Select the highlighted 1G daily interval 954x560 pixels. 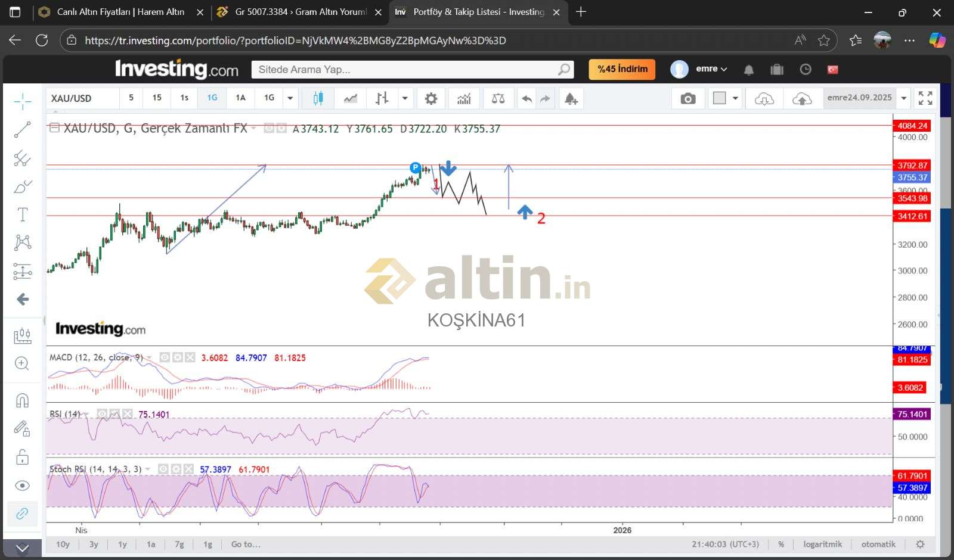pyautogui.click(x=212, y=98)
